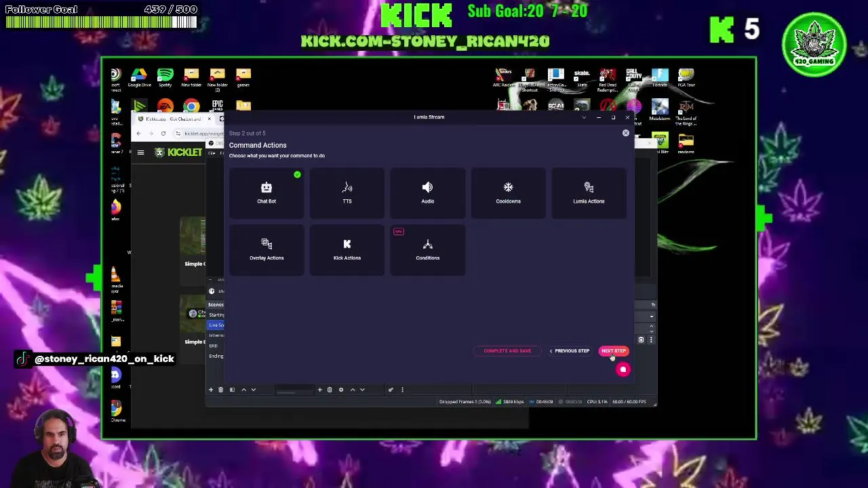
Task: Add a source with OBS sources plus
Action: [319, 390]
